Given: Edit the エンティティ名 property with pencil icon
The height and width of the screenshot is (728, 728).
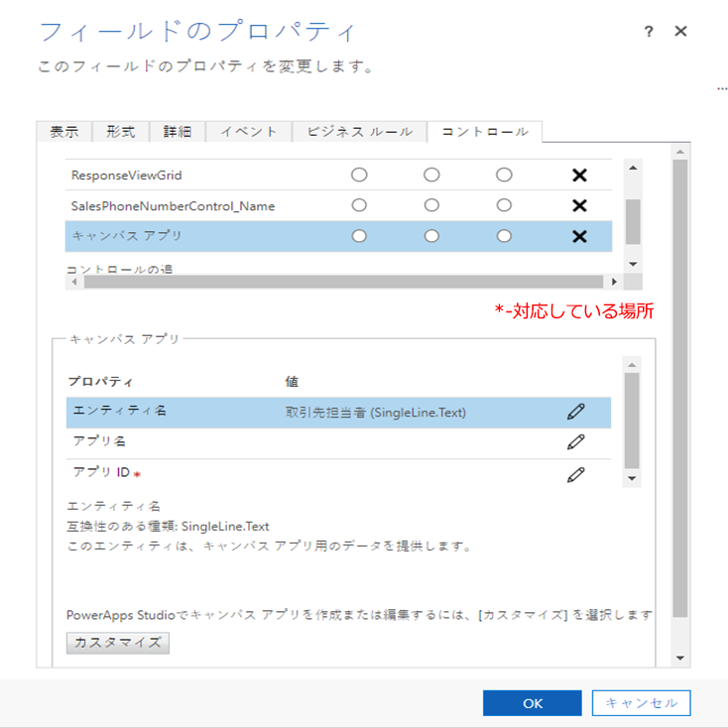Looking at the screenshot, I should coord(575,412).
